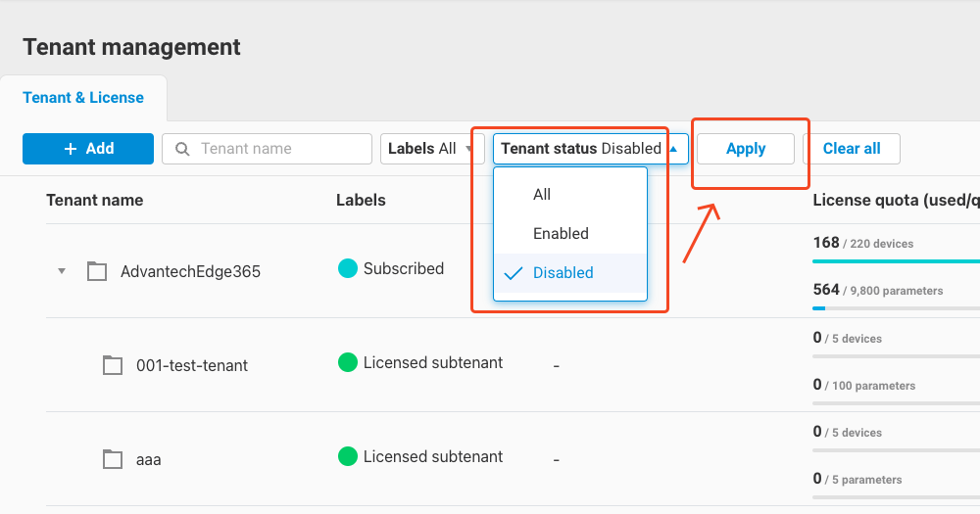Image resolution: width=980 pixels, height=514 pixels.
Task: Open tenant AdvantechEdge365
Action: tap(191, 271)
